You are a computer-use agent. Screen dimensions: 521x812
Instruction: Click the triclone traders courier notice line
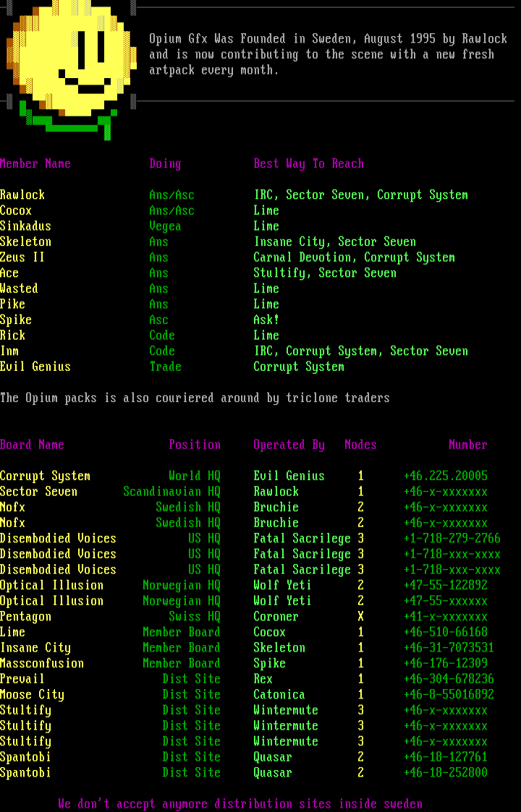tap(195, 398)
